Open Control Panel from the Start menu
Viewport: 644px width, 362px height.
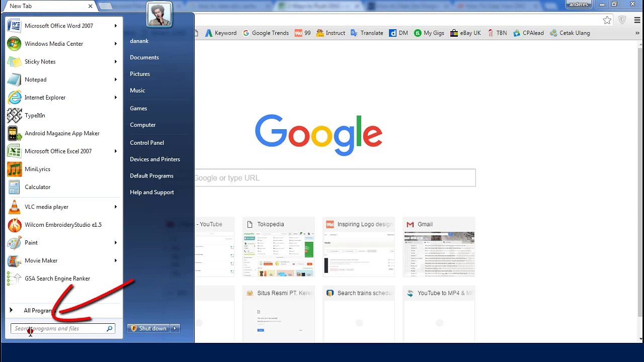(x=147, y=143)
